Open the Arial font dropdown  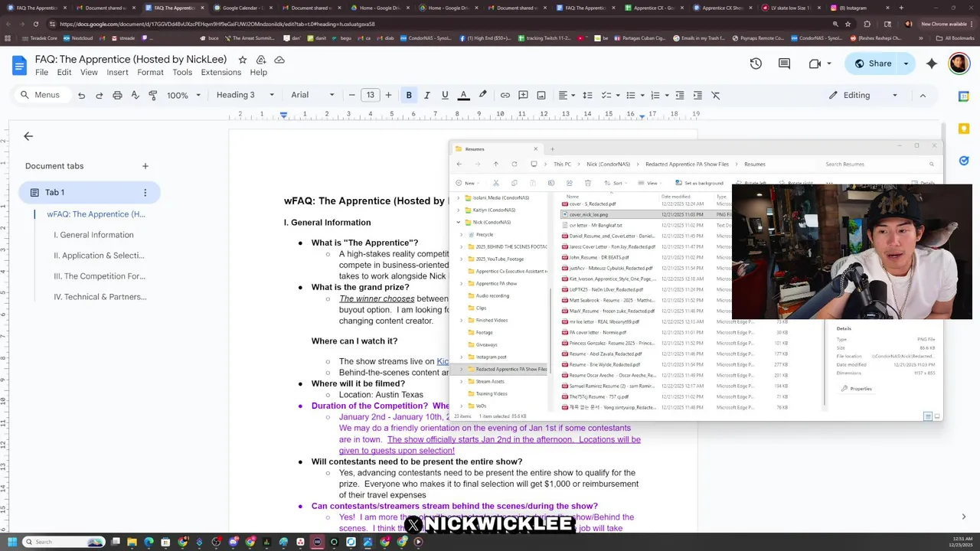click(312, 95)
